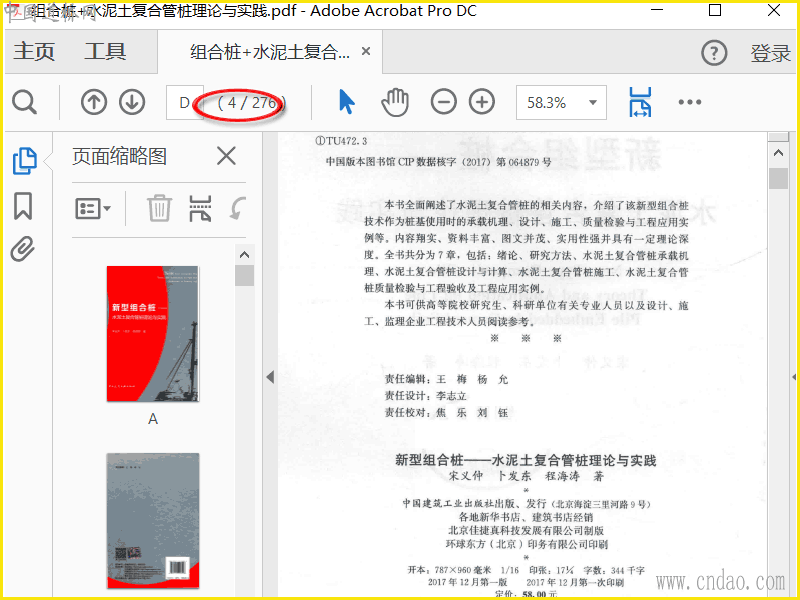Activate the hand pan tool
Image resolution: width=800 pixels, height=600 pixels.
pos(395,102)
